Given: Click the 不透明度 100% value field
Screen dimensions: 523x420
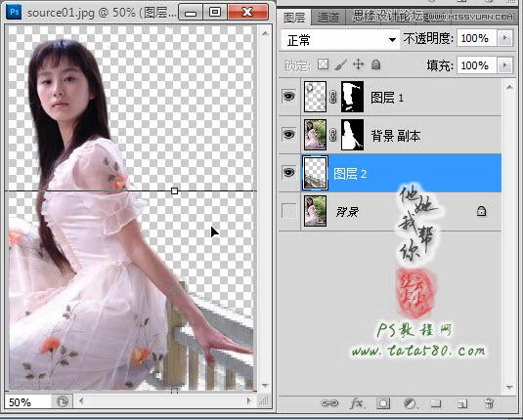Looking at the screenshot, I should coord(477,38).
